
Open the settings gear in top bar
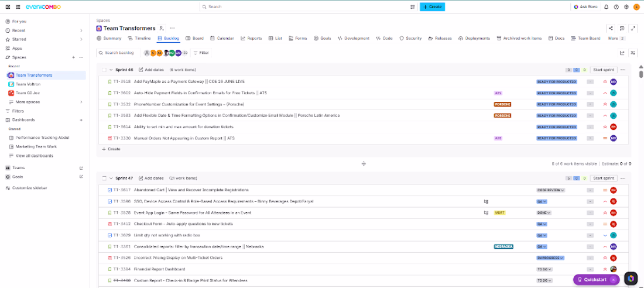point(626,7)
